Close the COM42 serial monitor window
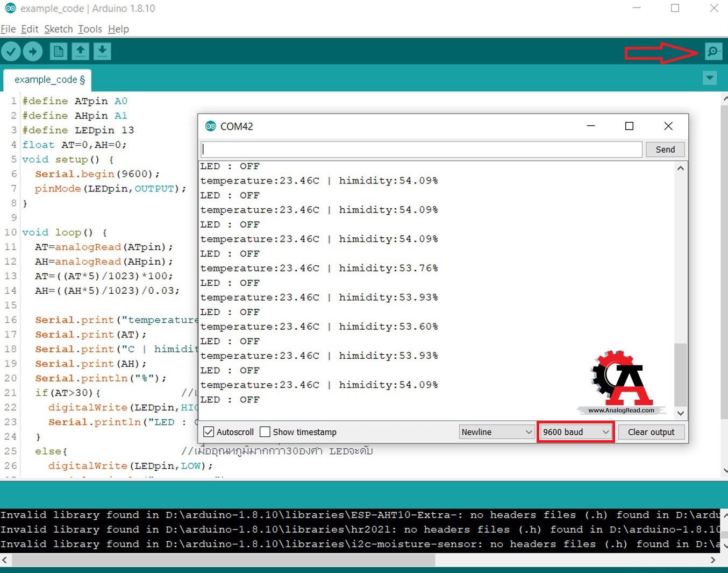Screen dimensions: 728x573 [668, 126]
